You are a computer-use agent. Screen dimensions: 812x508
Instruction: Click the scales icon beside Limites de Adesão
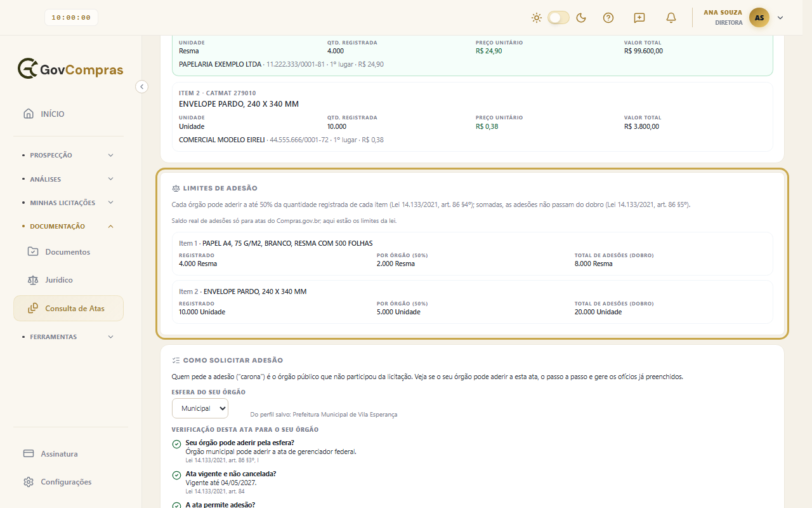(176, 189)
